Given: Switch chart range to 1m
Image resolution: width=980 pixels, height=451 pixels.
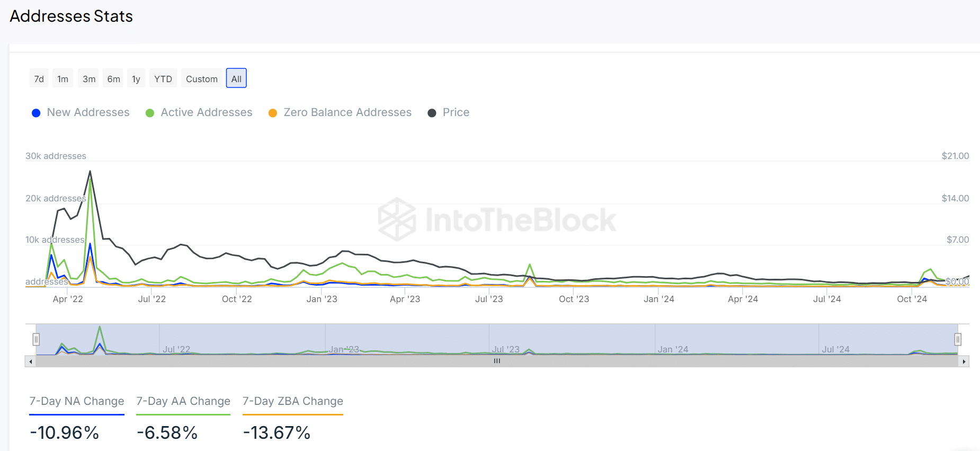Looking at the screenshot, I should [x=63, y=79].
